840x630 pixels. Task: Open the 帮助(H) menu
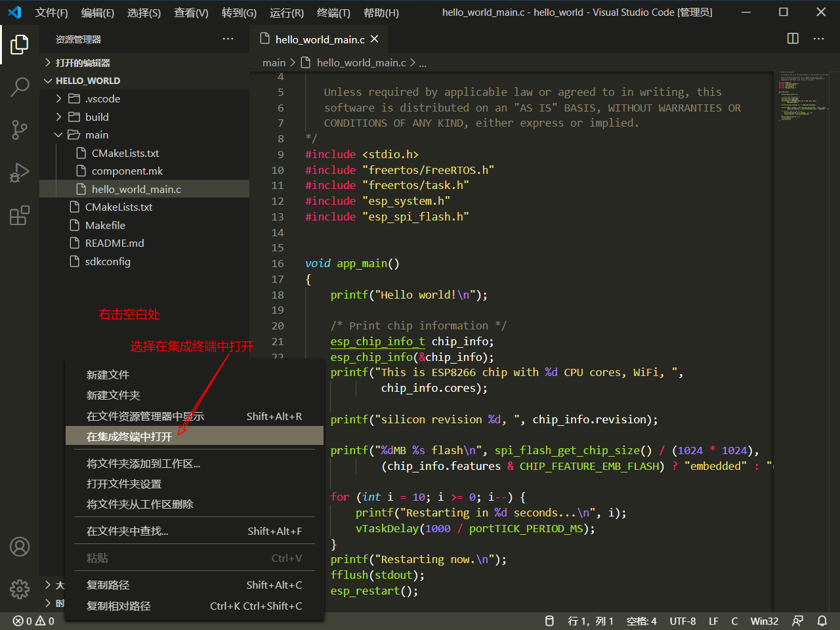point(381,12)
